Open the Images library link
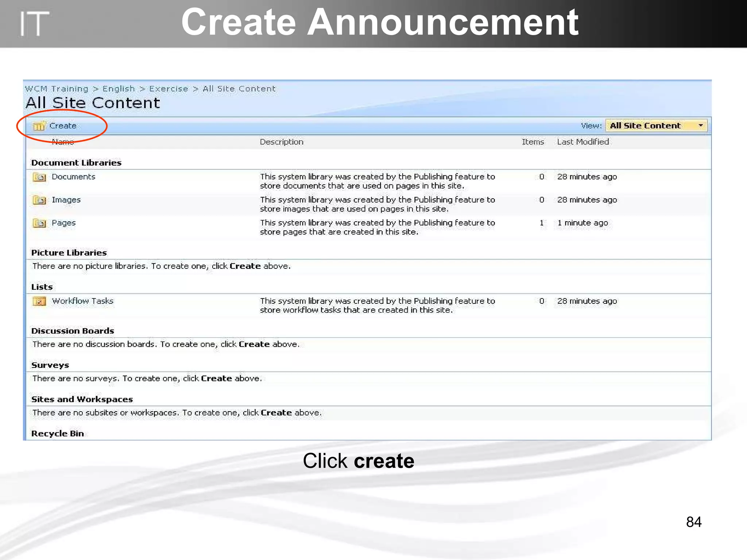 66,200
